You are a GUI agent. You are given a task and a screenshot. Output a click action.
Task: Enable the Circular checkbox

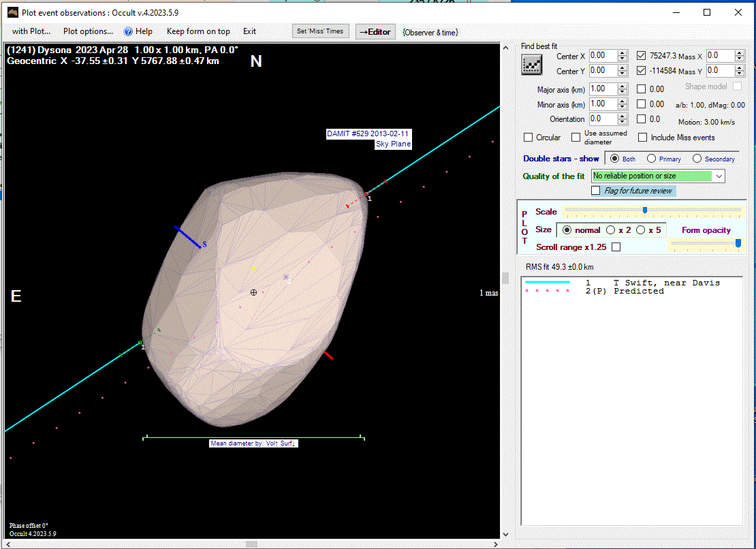click(529, 138)
